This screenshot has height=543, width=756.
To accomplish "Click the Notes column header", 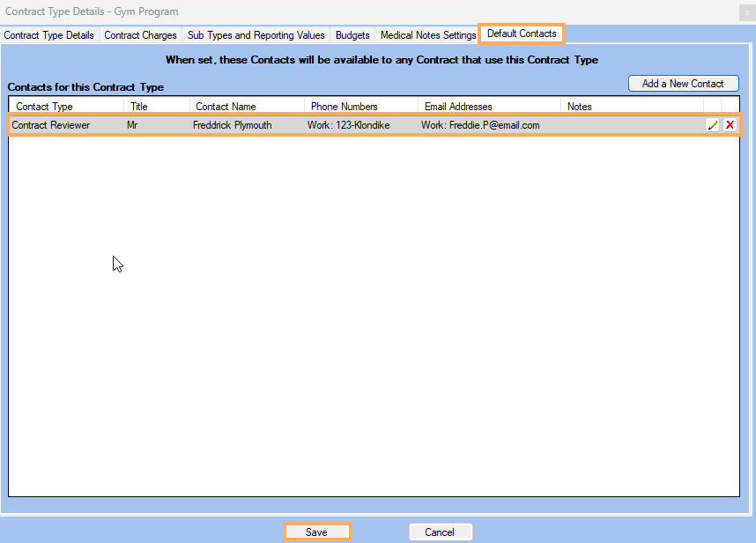I will point(579,106).
